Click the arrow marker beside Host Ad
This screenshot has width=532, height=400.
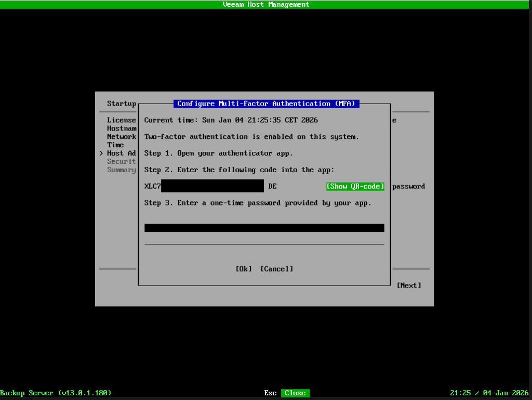[101, 153]
